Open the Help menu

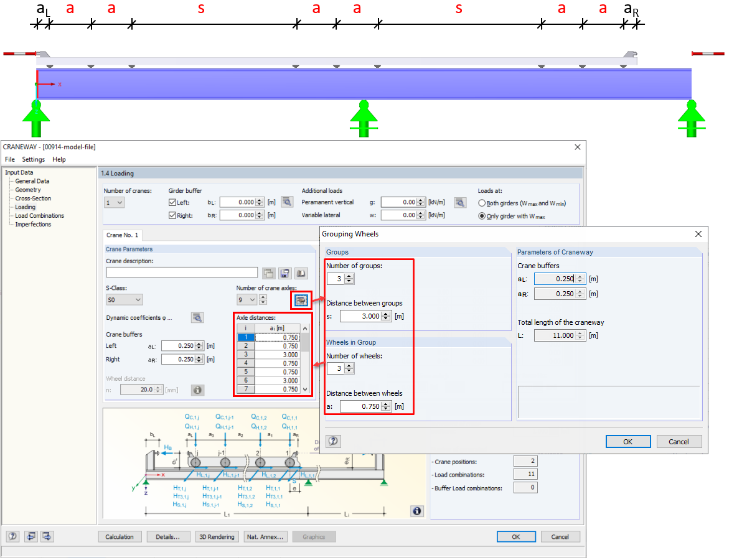point(59,159)
